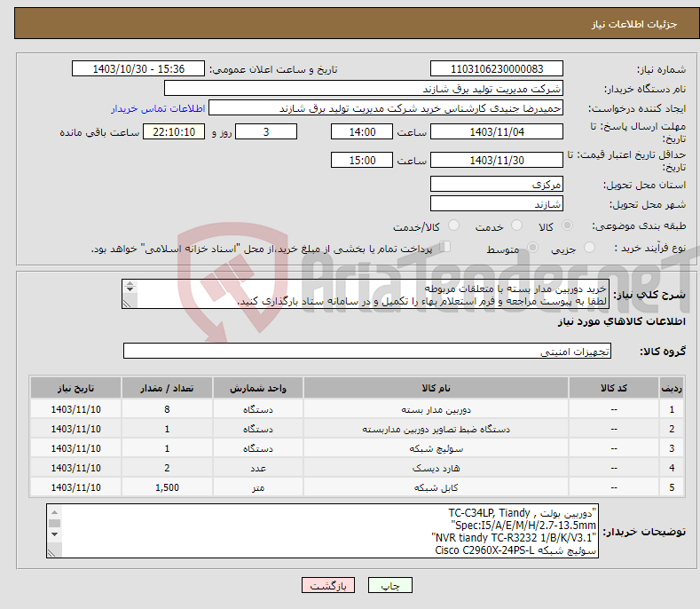
Task: Click the ایجاد کننده درخواست field
Action: click(386, 108)
